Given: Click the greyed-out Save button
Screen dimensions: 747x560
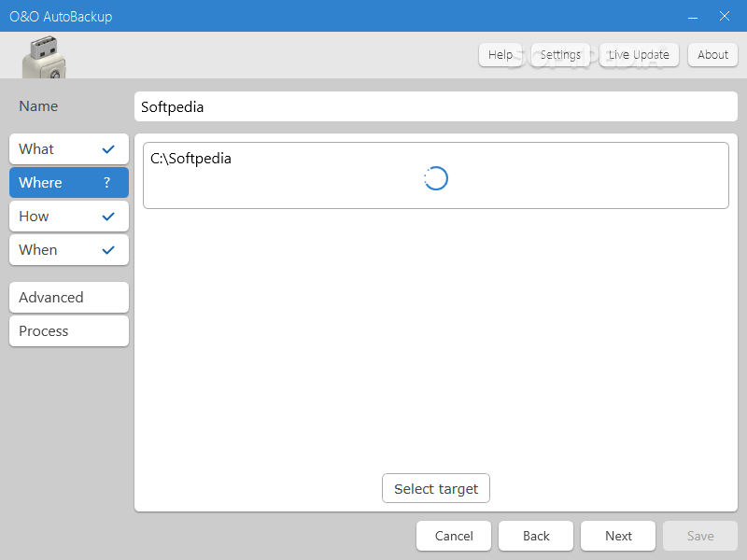Looking at the screenshot, I should pyautogui.click(x=700, y=536).
